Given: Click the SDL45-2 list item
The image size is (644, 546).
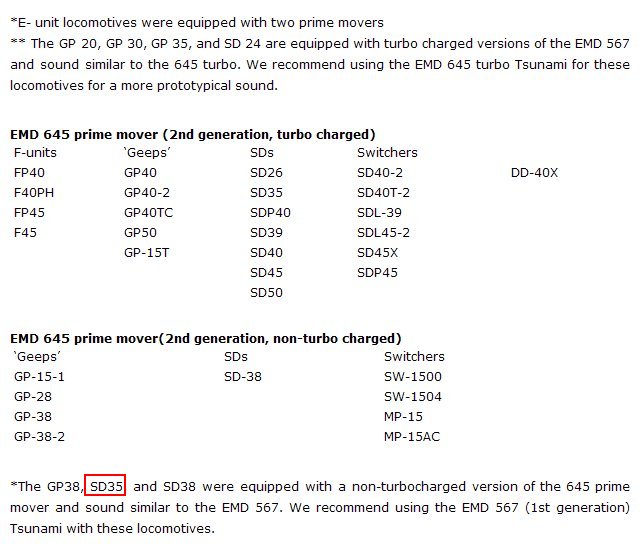Looking at the screenshot, I should click(x=383, y=233).
